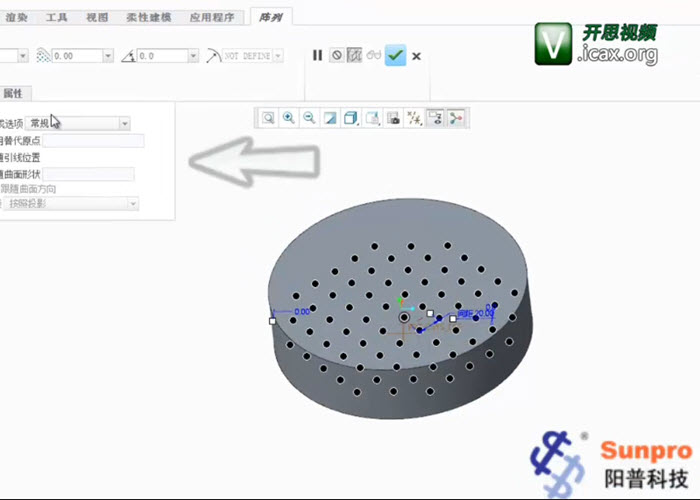
Task: Click the Repaint screen icon
Action: tap(330, 118)
